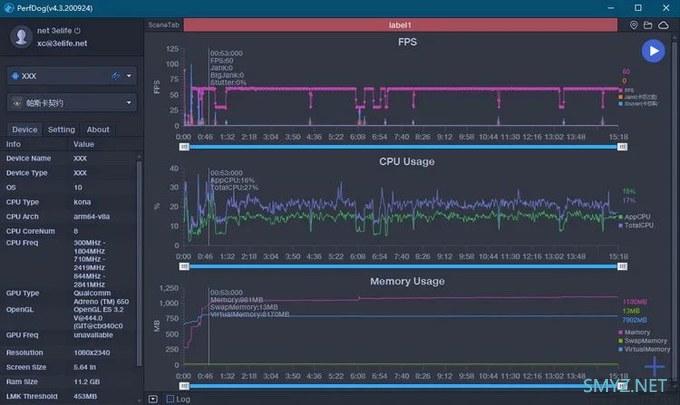Click the Memory Usage chart title

[407, 281]
